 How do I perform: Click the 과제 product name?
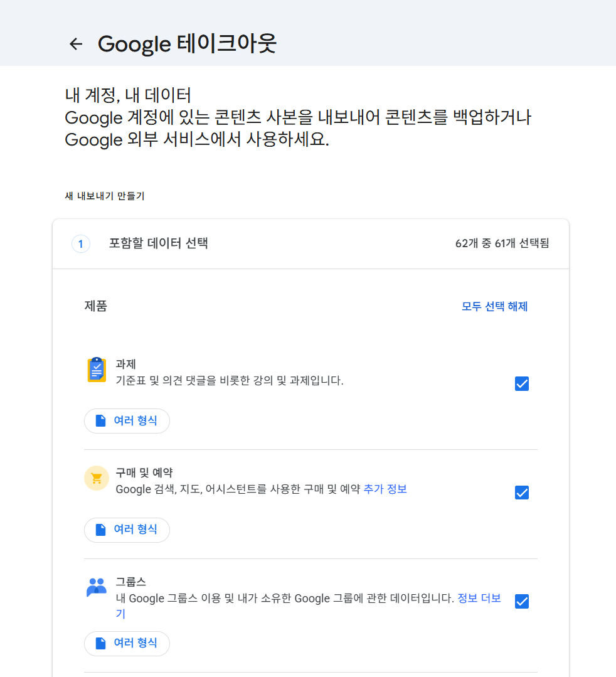click(125, 364)
